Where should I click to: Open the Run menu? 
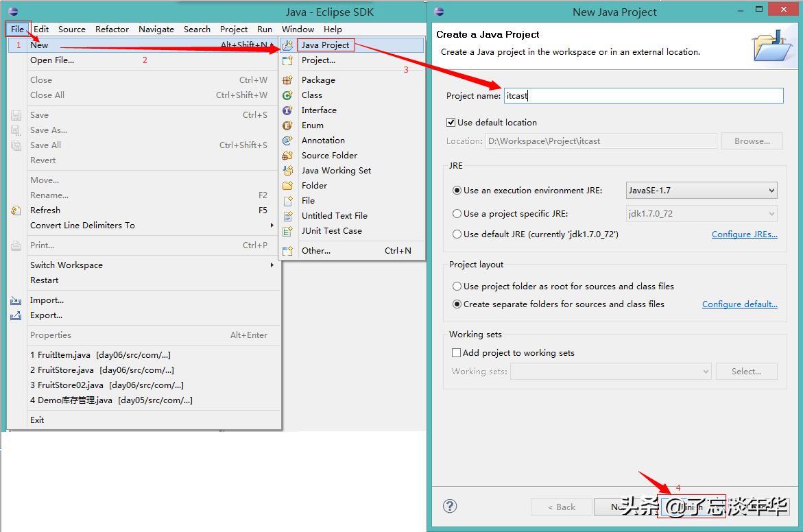265,29
